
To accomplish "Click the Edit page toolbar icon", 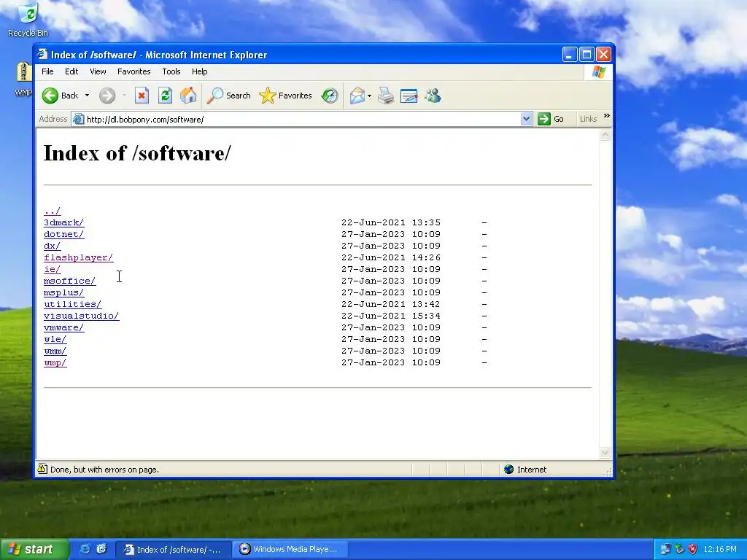I will 409,96.
